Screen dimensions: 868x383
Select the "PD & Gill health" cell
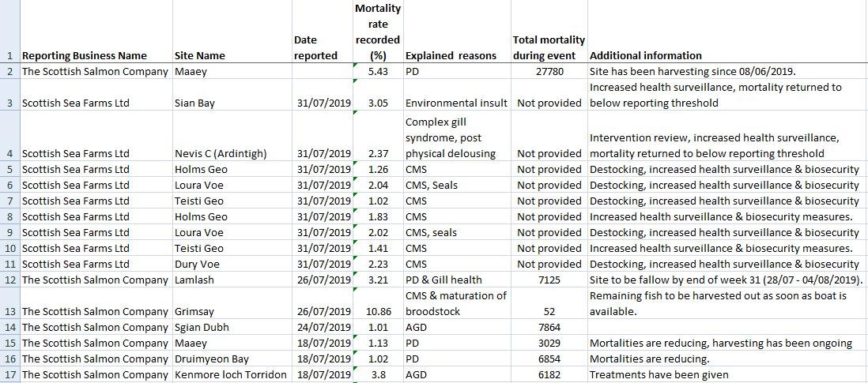pyautogui.click(x=443, y=280)
